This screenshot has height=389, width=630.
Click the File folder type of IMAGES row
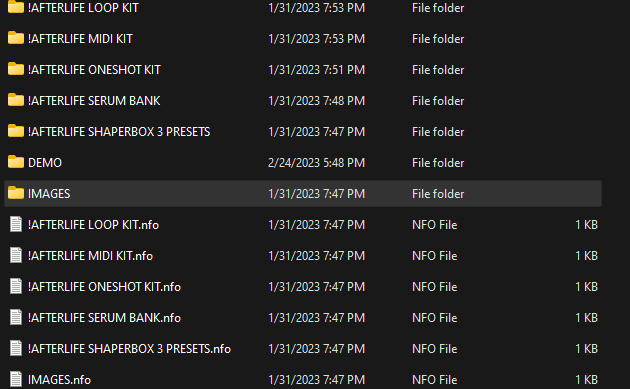(438, 194)
